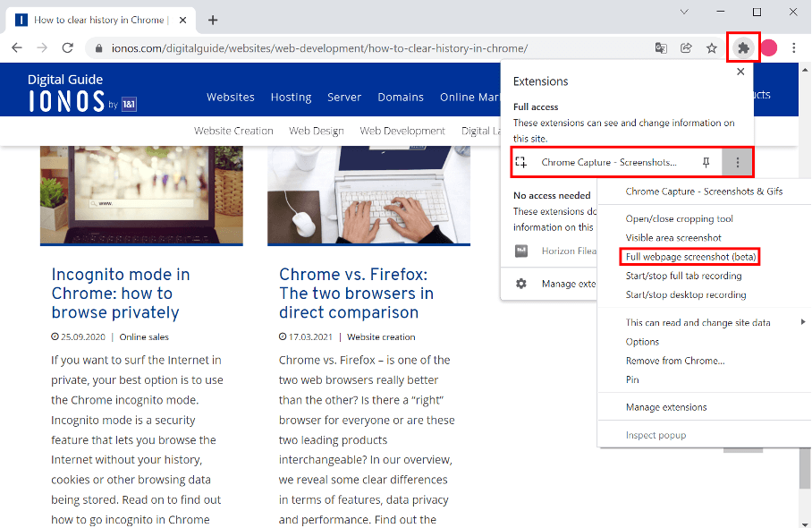The image size is (812, 528).
Task: Open 'Websites' in IONOS navigation
Action: 231,98
